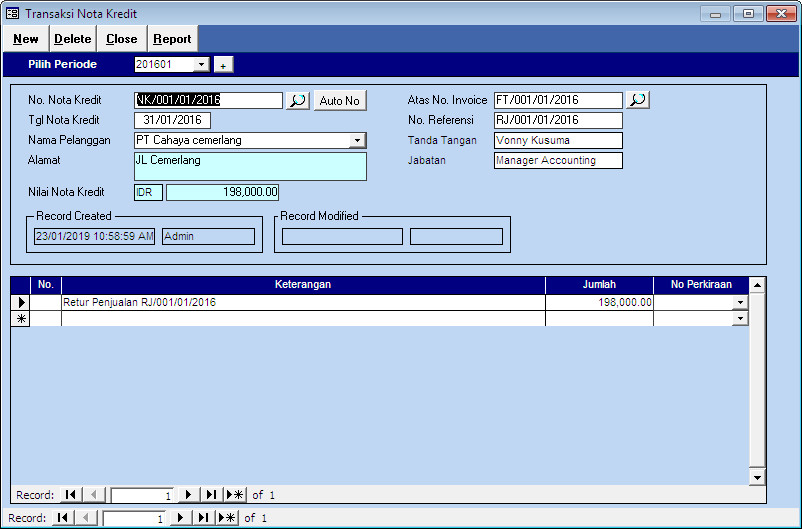
Task: Click the Alamat text area
Action: pos(250,166)
